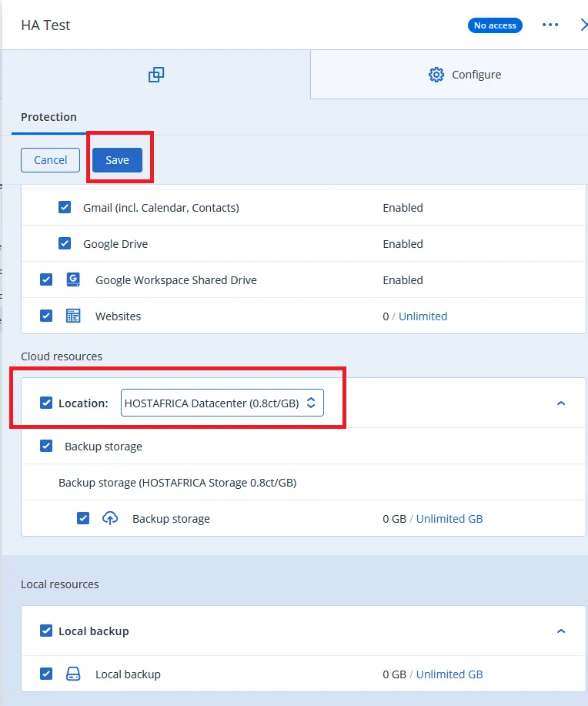
Task: Click the No access badge
Action: click(x=495, y=25)
